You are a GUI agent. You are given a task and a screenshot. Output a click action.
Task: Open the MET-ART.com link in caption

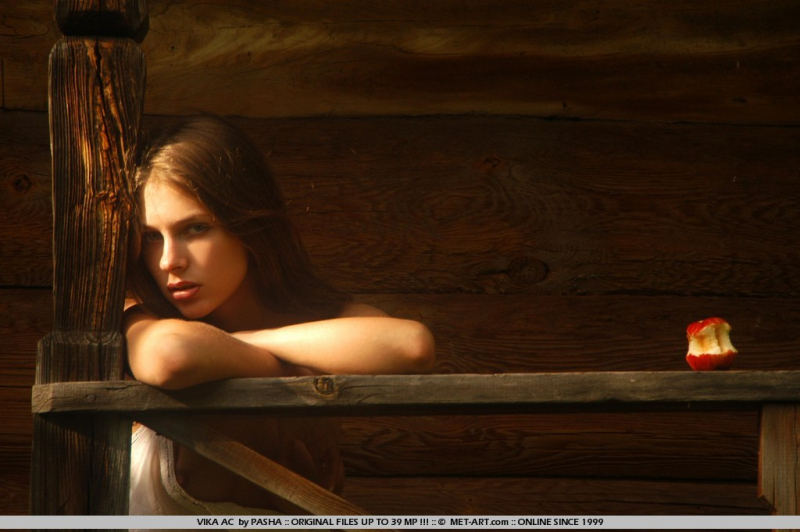[x=479, y=522]
